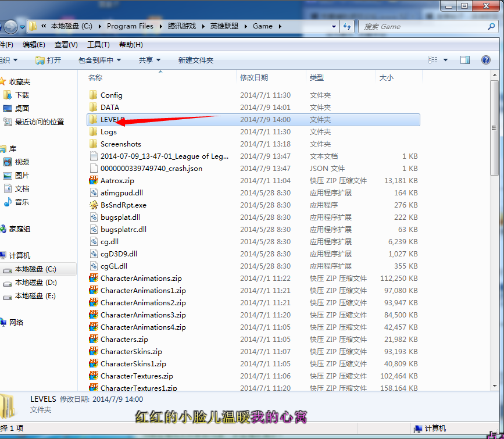504x439 pixels.
Task: Open the 编辑(E) menu
Action: tap(34, 45)
